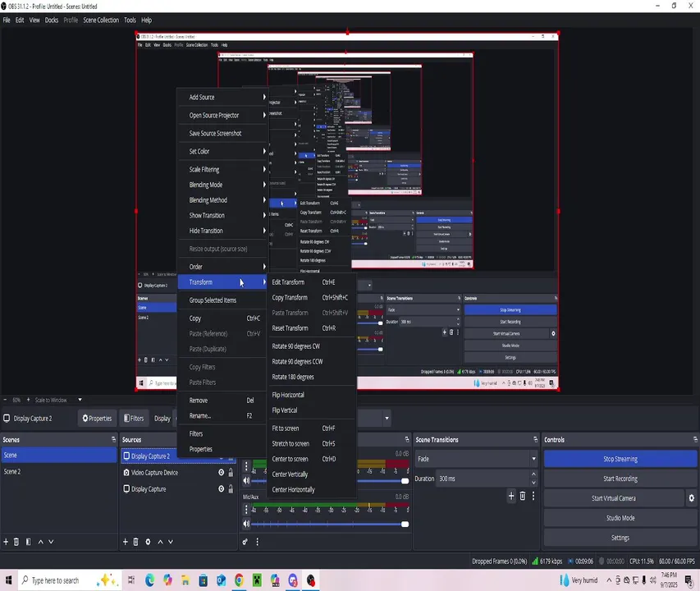The width and height of the screenshot is (700, 591).
Task: Toggle lock for the Display Capture source
Action: point(231,488)
